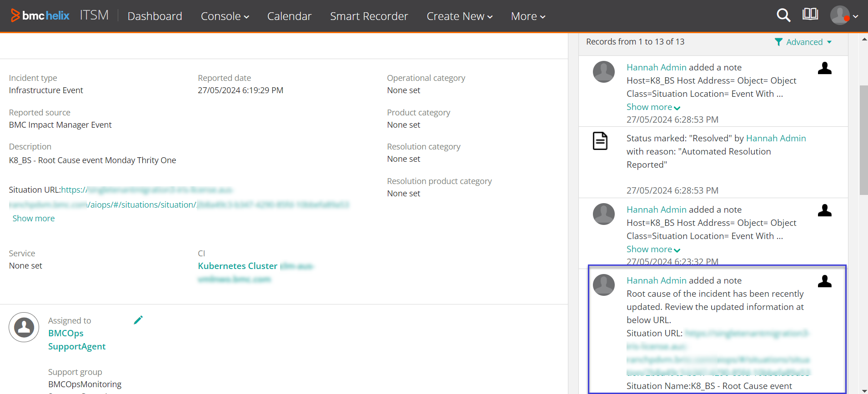Click avatar of the 6:23:32 PM note
868x394 pixels.
point(604,214)
